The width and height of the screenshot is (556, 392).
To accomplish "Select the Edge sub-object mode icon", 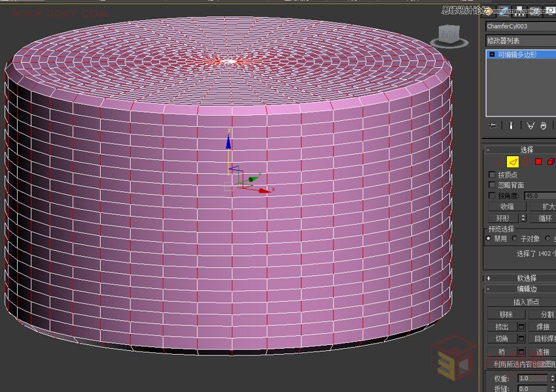I will 513,161.
